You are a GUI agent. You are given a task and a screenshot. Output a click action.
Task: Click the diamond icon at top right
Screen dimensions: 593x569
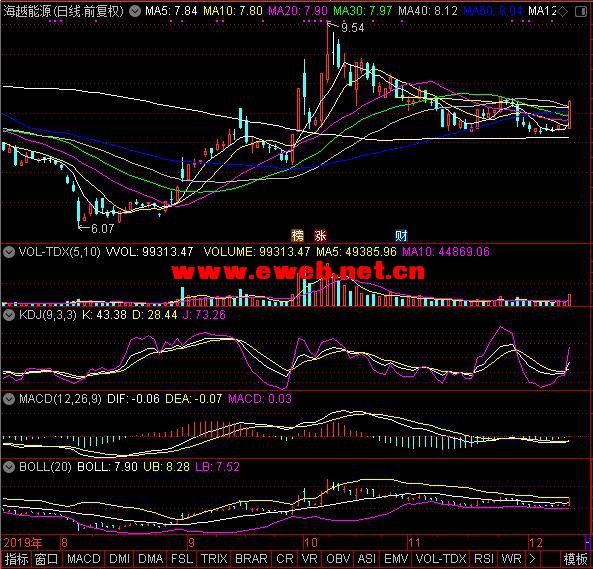(563, 12)
